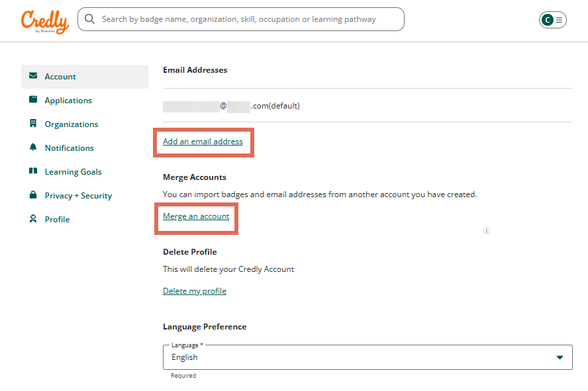Image resolution: width=588 pixels, height=391 pixels.
Task: Expand the Language dropdown arrow
Action: pyautogui.click(x=560, y=357)
